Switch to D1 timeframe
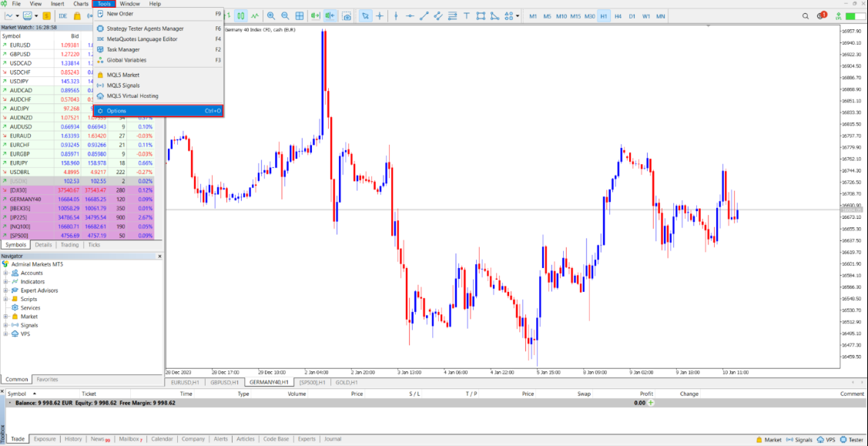The height and width of the screenshot is (446, 868). (632, 17)
